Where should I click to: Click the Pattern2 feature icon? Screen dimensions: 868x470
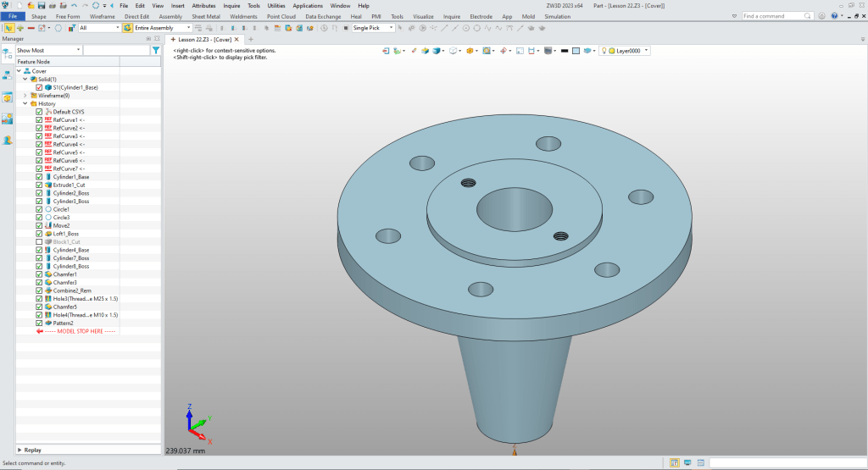(47, 323)
